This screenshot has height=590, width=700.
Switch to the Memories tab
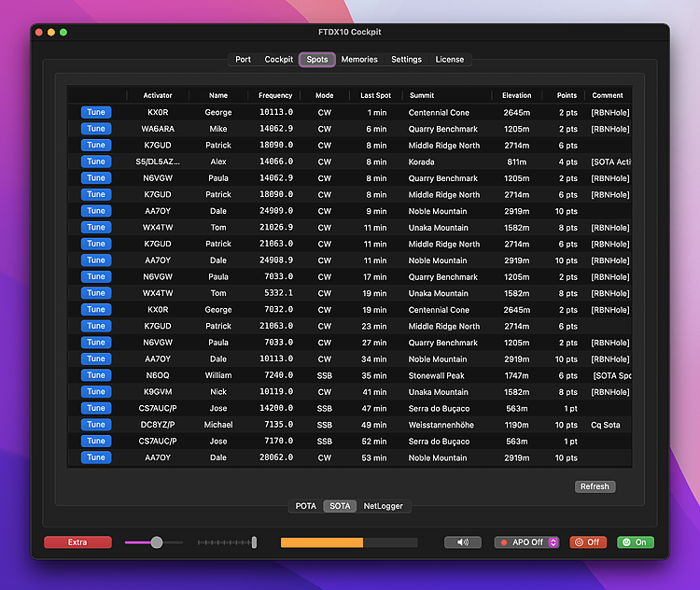359,60
